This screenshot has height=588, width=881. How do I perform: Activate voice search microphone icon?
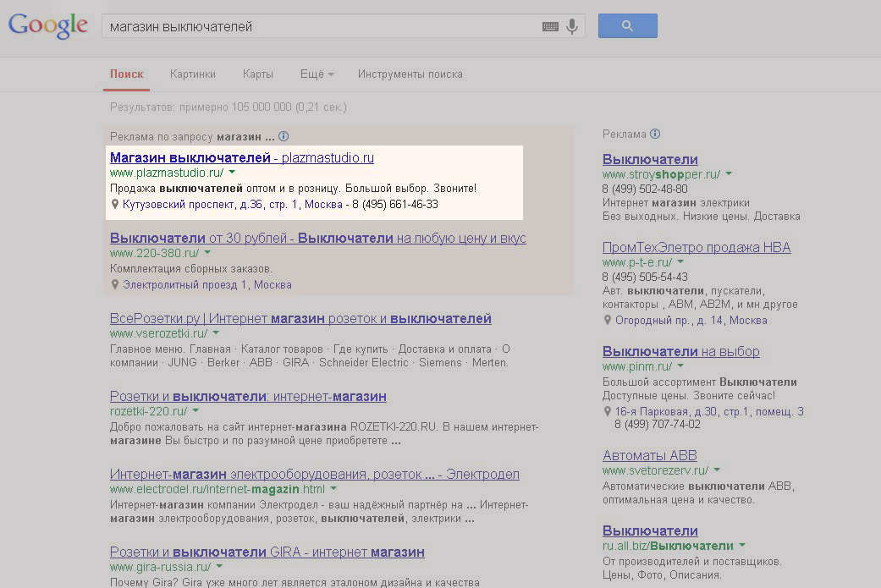tap(572, 26)
